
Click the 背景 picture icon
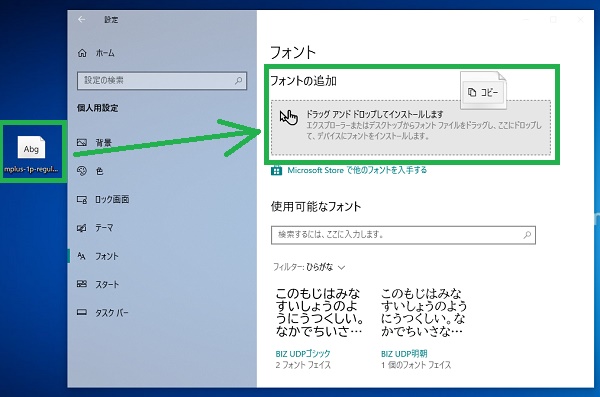point(82,142)
